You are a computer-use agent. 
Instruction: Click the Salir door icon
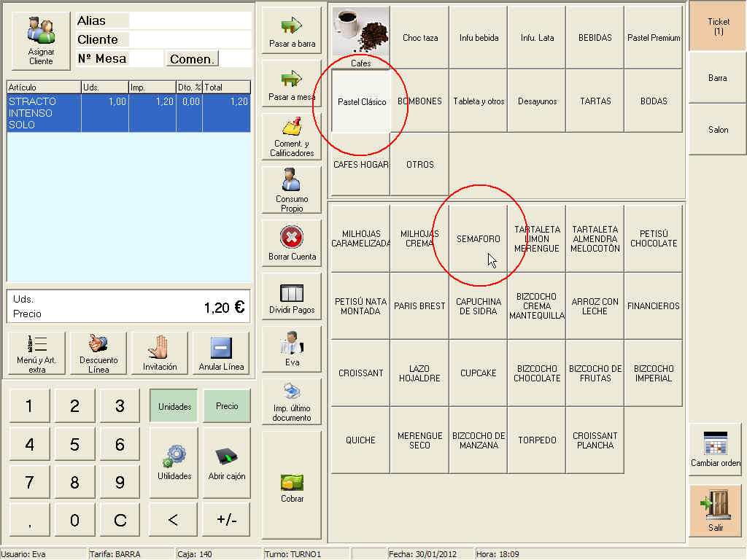click(x=715, y=510)
